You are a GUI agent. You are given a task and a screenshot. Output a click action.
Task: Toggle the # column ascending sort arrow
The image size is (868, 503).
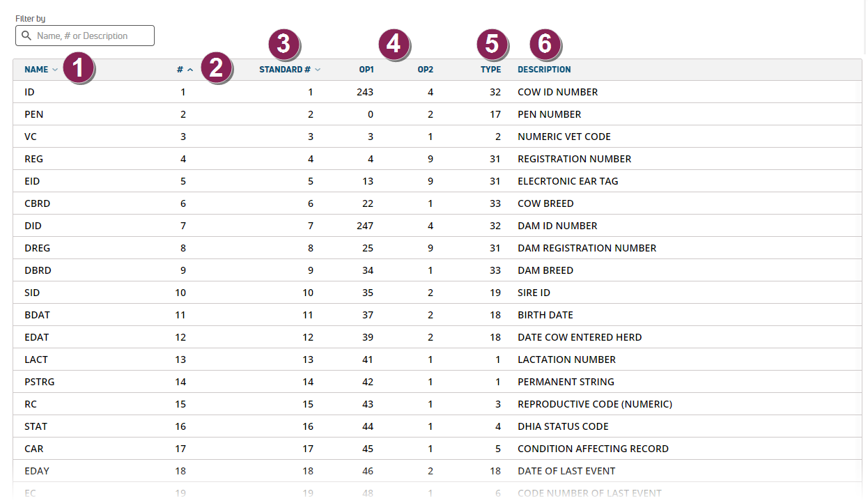190,70
